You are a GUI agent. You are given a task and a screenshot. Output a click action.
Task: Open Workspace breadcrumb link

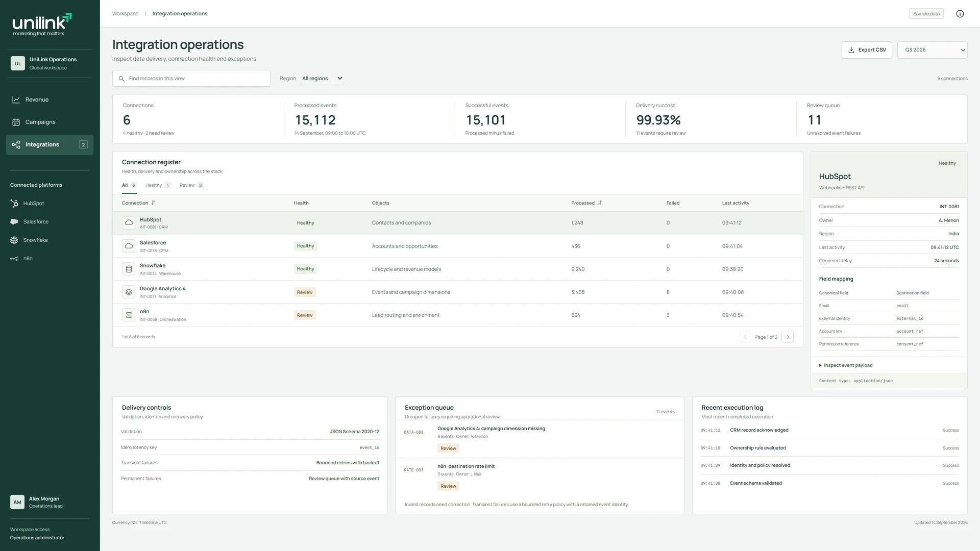125,14
